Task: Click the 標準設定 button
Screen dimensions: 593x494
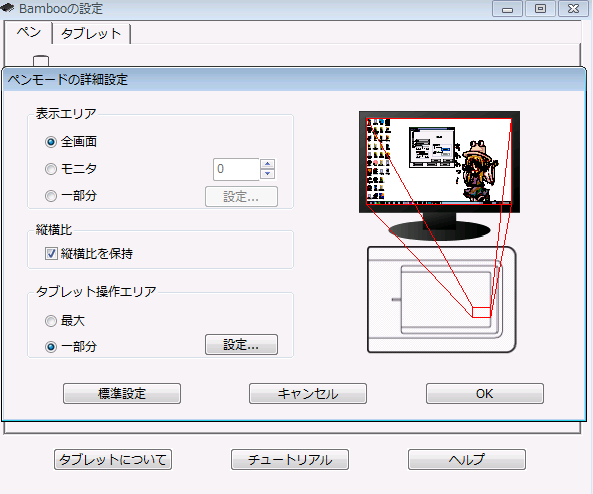Action: tap(122, 394)
